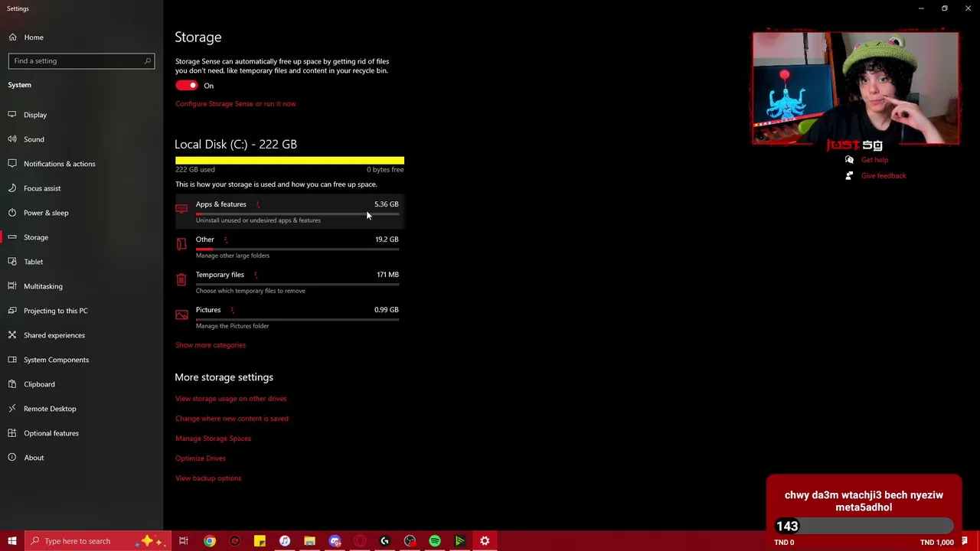
Task: Open the Other storage category
Action: [289, 246]
